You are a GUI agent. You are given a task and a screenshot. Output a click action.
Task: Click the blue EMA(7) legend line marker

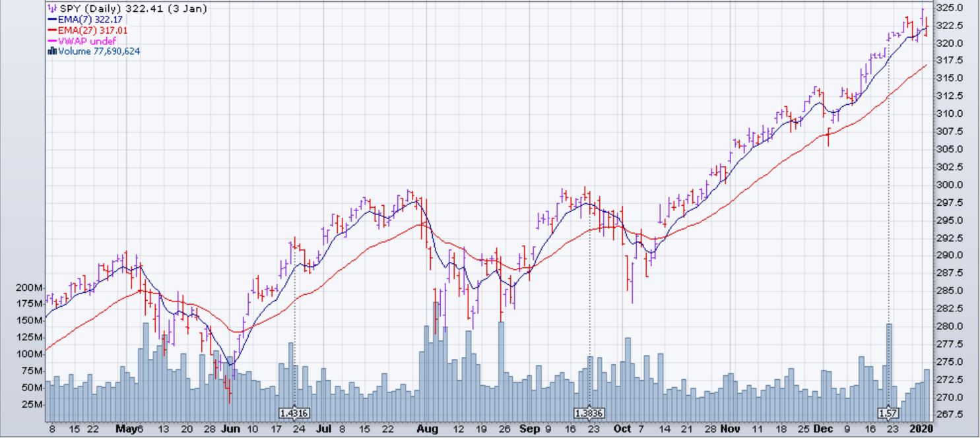52,20
